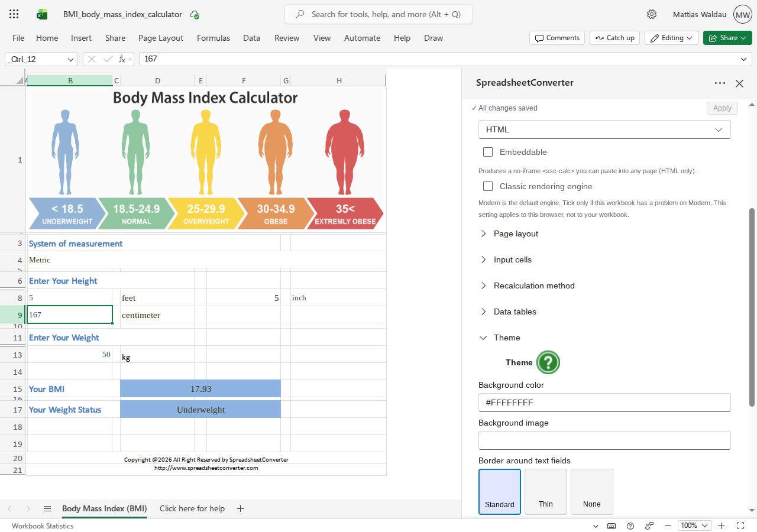
Task: Open the all sheets list icon
Action: click(x=47, y=508)
